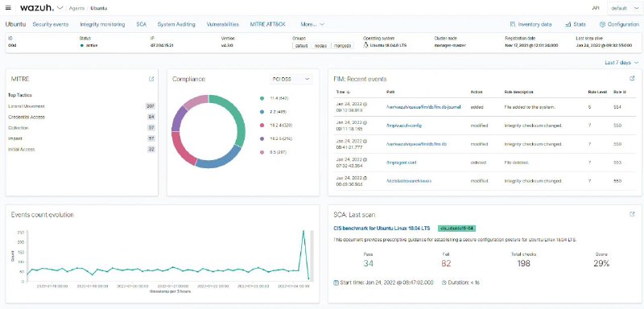Open the /tmp/wazuh-config path link
Screen dimensions: 644x309
pyautogui.click(x=404, y=126)
